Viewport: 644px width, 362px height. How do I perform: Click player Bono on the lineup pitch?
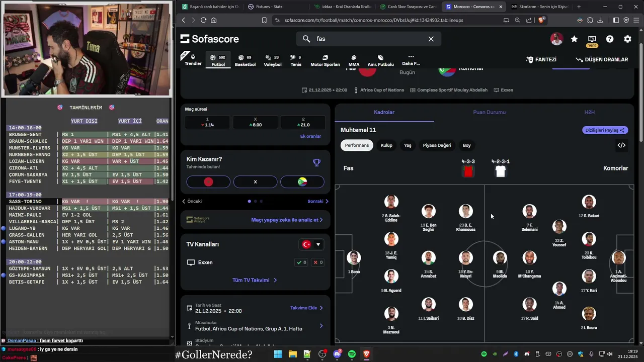coord(354,262)
